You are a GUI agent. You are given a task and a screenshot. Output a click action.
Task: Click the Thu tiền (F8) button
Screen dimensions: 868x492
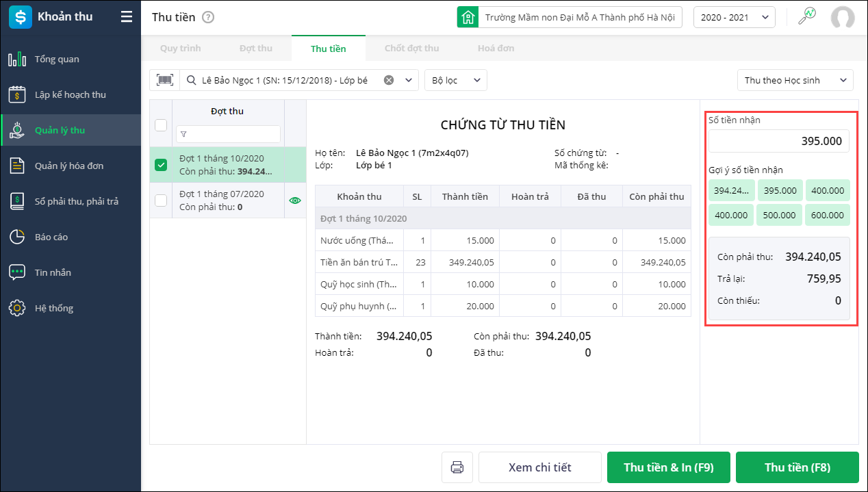pyautogui.click(x=797, y=467)
